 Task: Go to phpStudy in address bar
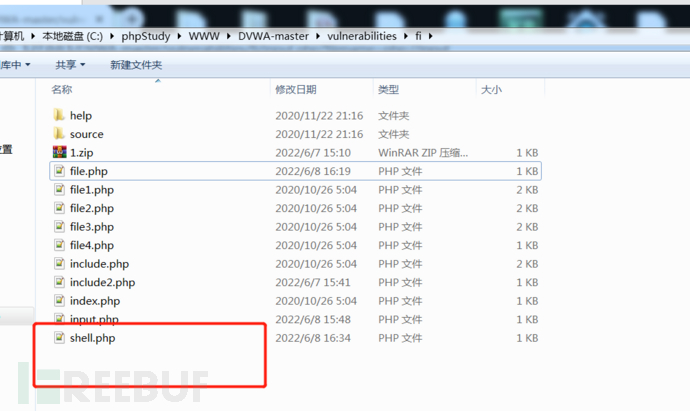146,36
